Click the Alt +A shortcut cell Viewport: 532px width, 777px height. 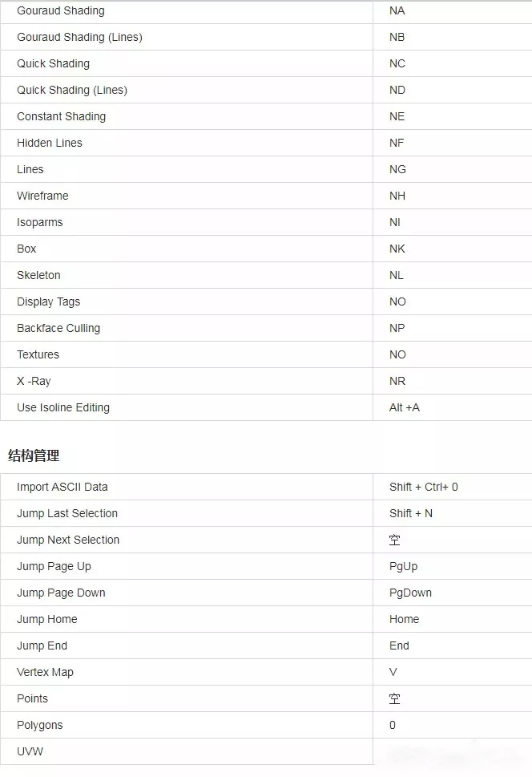(x=405, y=407)
